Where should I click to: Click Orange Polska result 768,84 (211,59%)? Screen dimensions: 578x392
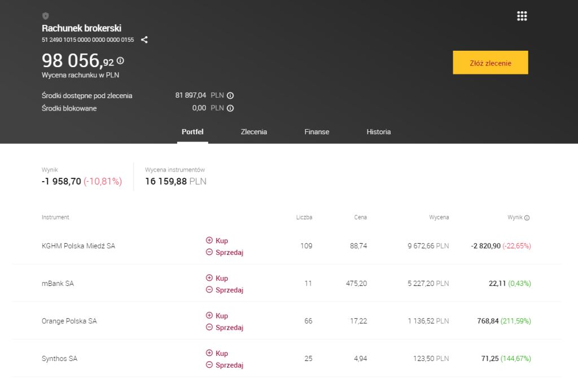(x=504, y=321)
